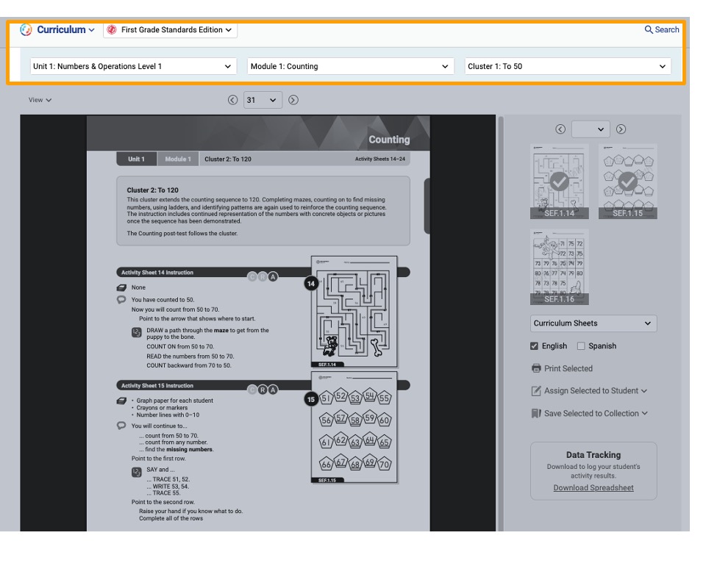
Task: Deselect the SEF.1.14 sheet thumbnail
Action: (x=559, y=182)
